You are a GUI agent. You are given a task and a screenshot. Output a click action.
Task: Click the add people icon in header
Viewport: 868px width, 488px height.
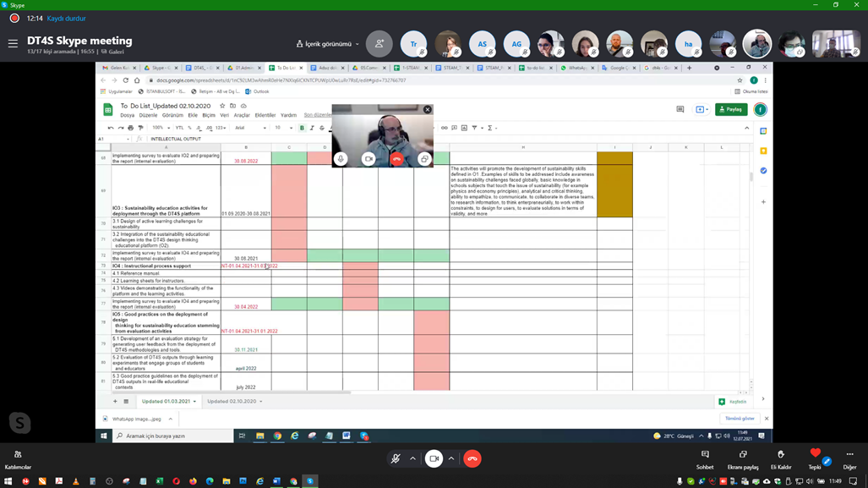[x=379, y=44]
